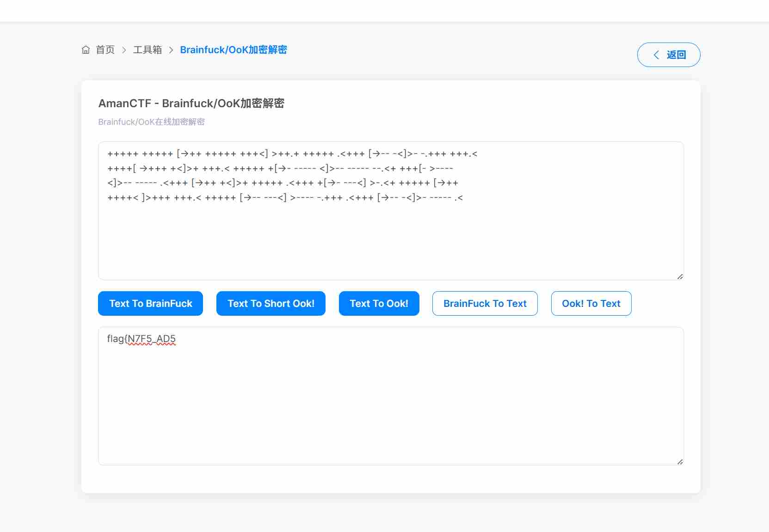Select the flag{N7F5_AD5 result text
This screenshot has height=532, width=769.
click(141, 339)
